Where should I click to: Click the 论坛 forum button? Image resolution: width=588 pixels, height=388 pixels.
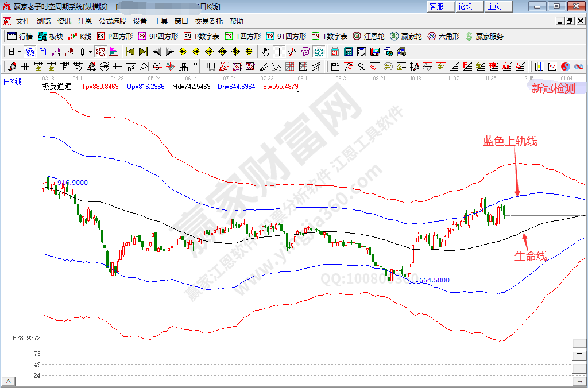click(465, 6)
